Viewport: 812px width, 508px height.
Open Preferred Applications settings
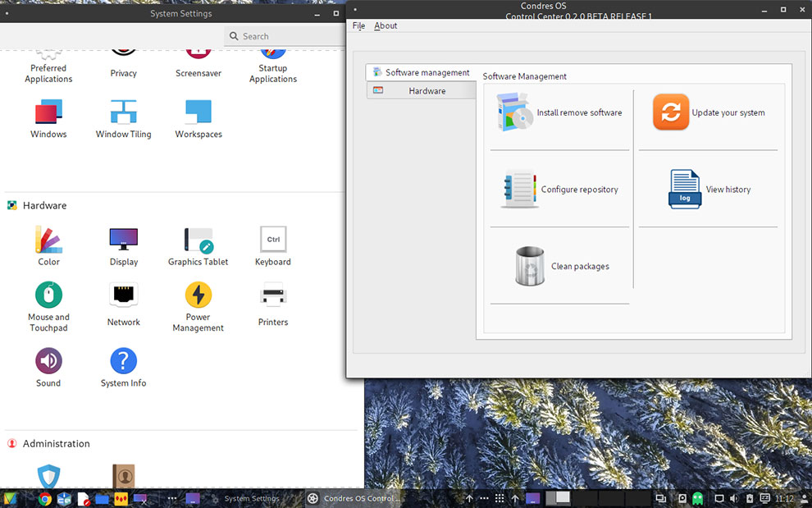(x=48, y=66)
